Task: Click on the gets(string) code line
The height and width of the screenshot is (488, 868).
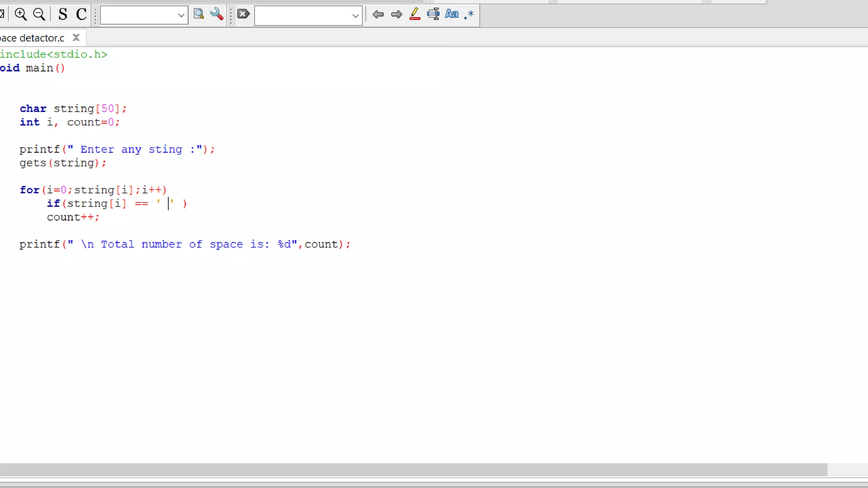Action: (63, 163)
